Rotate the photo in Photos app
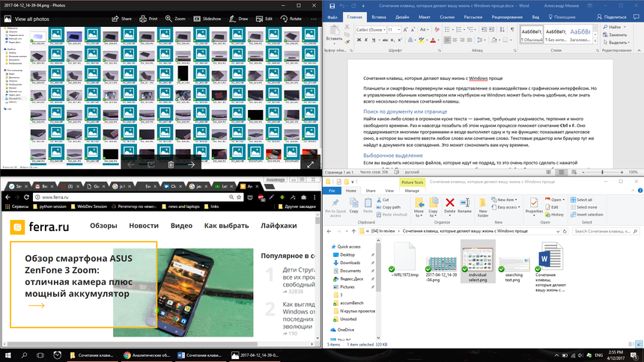 point(291,19)
